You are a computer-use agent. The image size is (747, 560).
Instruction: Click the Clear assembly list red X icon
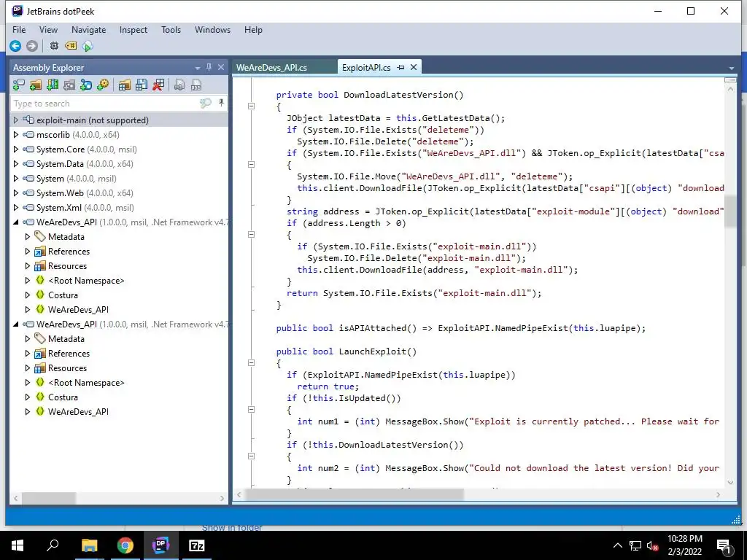(x=158, y=85)
